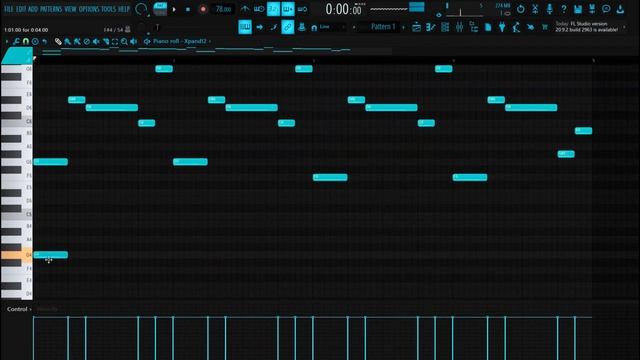Open the one-click audio recording microphone icon
The height and width of the screenshot is (360, 640).
(x=549, y=9)
